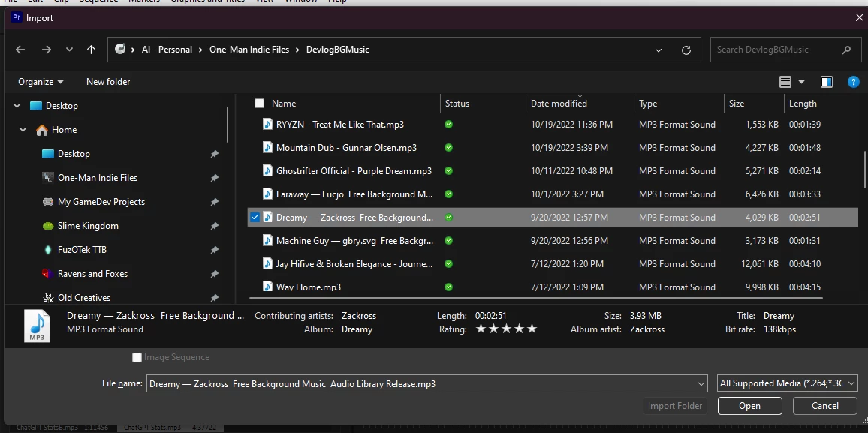The image size is (868, 433).
Task: Click the file list vertical scrollbar
Action: [865, 171]
